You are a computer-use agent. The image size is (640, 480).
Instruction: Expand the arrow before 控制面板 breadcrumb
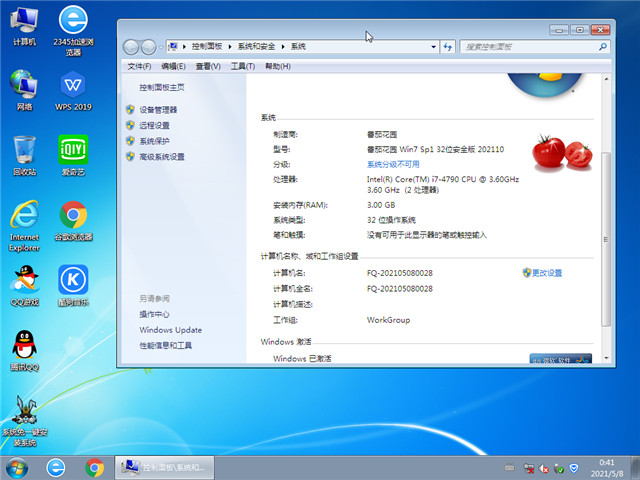[x=184, y=47]
